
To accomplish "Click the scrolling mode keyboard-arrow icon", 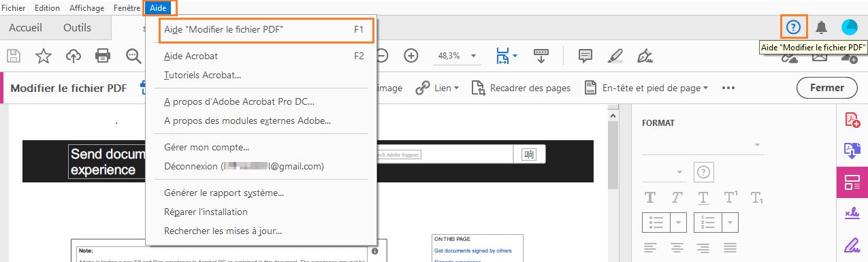I will pyautogui.click(x=542, y=56).
